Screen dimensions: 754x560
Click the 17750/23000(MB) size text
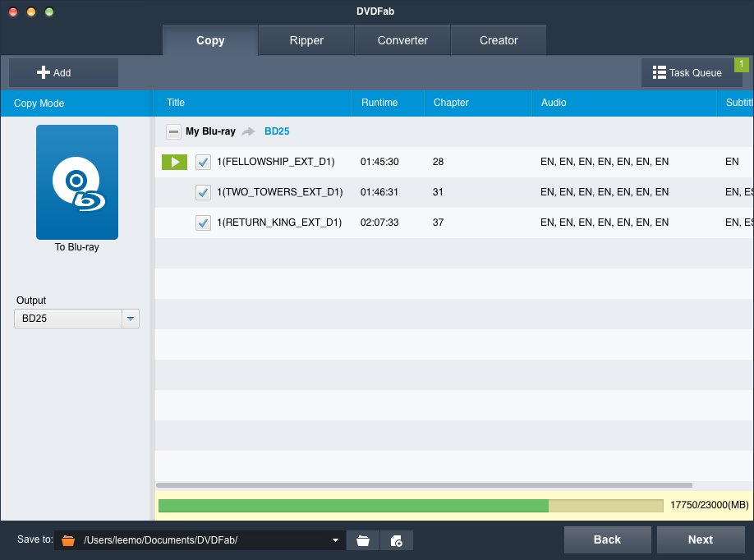pos(710,505)
